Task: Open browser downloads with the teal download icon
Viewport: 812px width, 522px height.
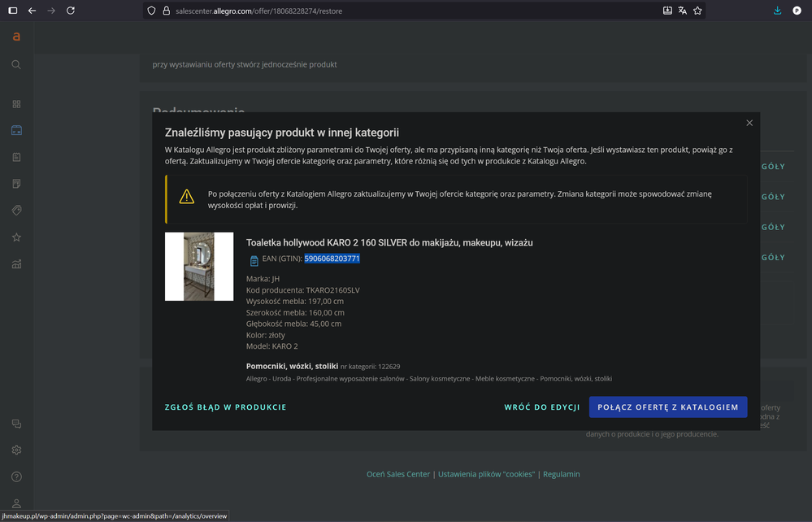Action: (778, 11)
